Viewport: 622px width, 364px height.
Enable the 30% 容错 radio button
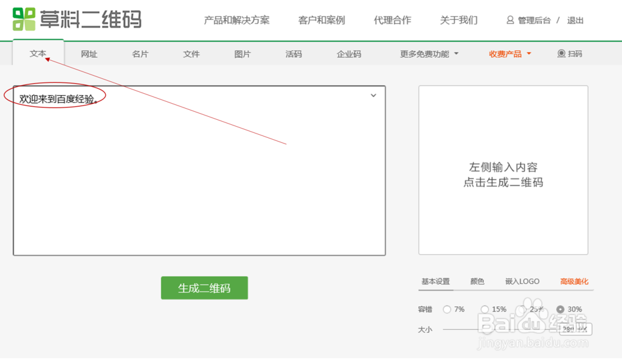[559, 309]
